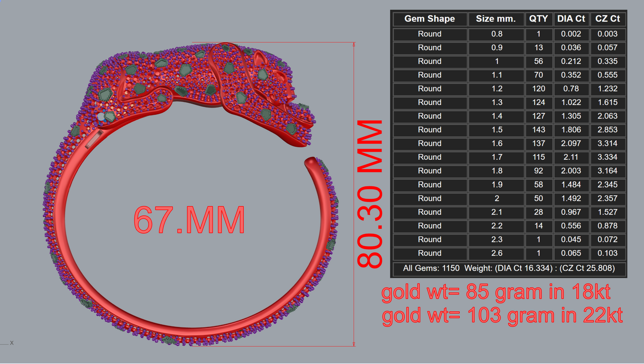Select the 1.2 size cell

(x=496, y=89)
